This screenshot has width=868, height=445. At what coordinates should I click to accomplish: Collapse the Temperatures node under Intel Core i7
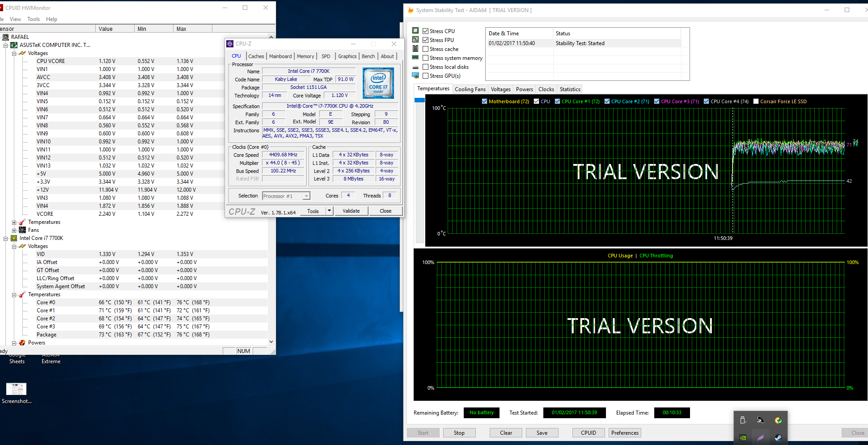[14, 294]
